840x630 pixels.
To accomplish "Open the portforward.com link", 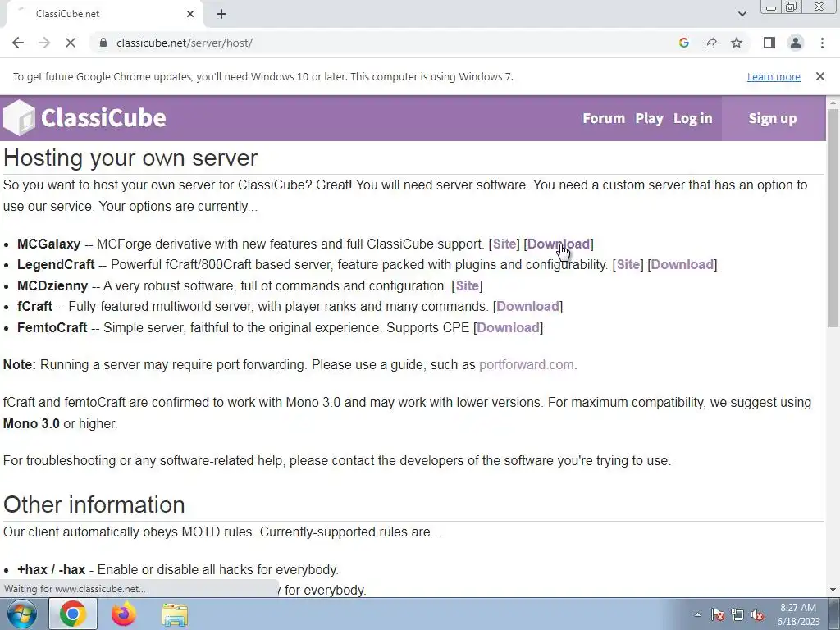I will pyautogui.click(x=527, y=365).
